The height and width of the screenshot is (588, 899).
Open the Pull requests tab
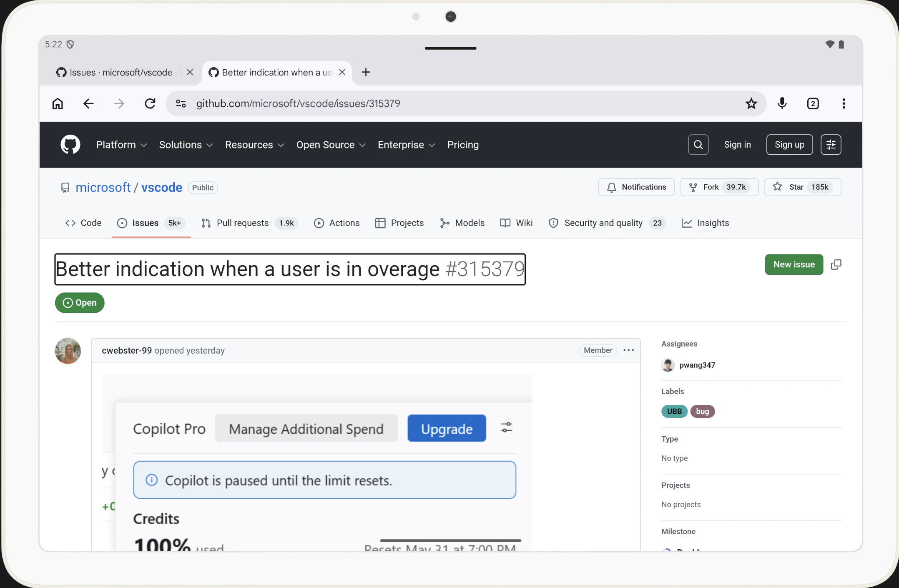point(249,223)
